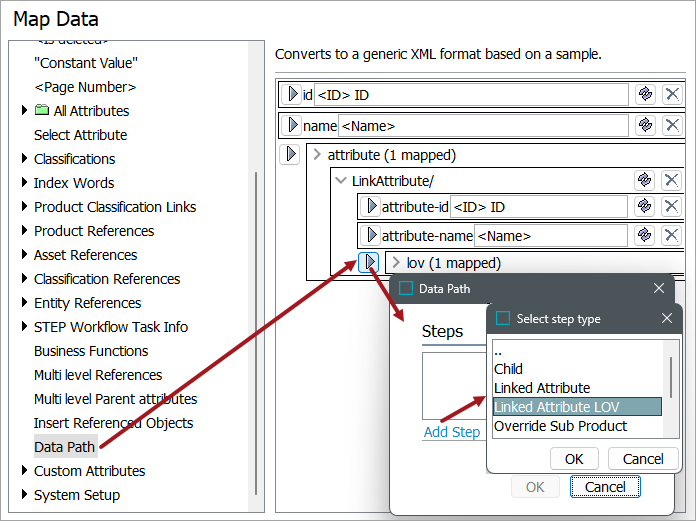Viewport: 696px width, 521px height.
Task: Expand the lov (1 mapped) group
Action: coord(396,263)
